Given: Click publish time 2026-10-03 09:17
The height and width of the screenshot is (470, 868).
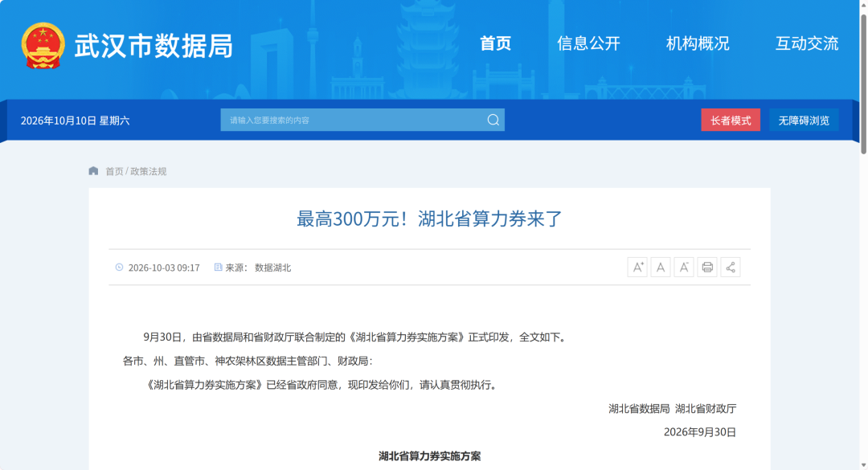Looking at the screenshot, I should click(164, 268).
